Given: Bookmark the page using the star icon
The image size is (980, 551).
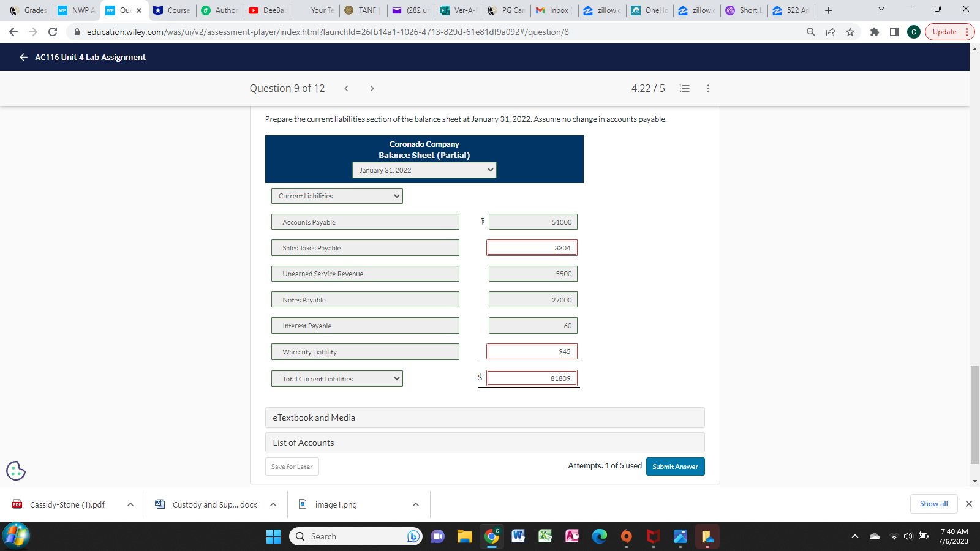Looking at the screenshot, I should [850, 32].
